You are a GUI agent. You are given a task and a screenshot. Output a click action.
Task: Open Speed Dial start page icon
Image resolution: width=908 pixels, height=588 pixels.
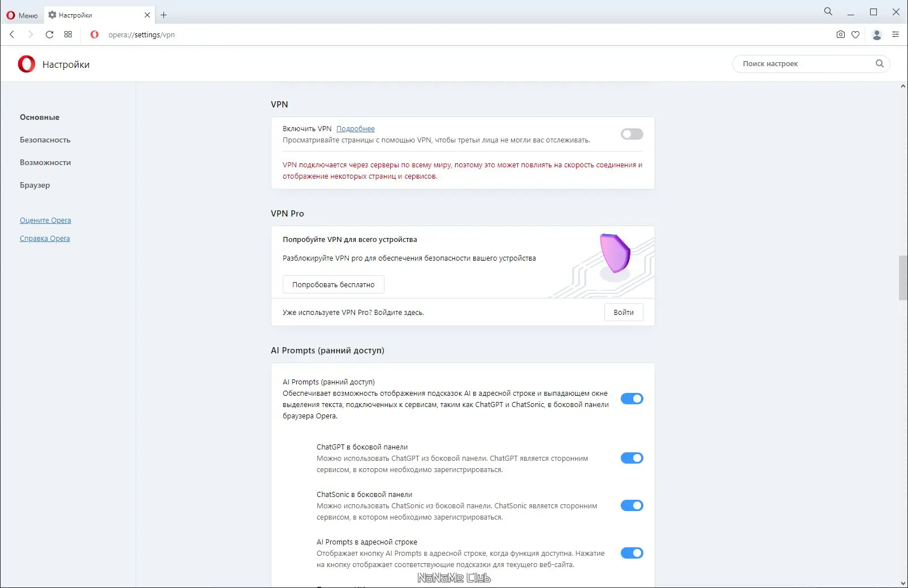tap(68, 34)
